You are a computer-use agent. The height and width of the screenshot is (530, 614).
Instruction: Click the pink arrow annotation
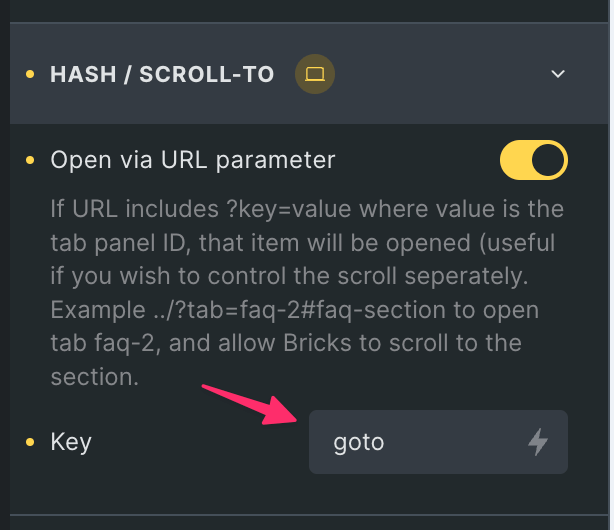click(x=249, y=403)
